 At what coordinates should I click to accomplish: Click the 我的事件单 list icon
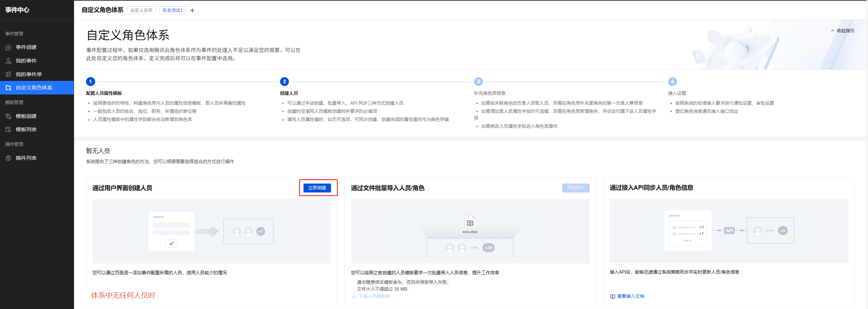(8, 74)
